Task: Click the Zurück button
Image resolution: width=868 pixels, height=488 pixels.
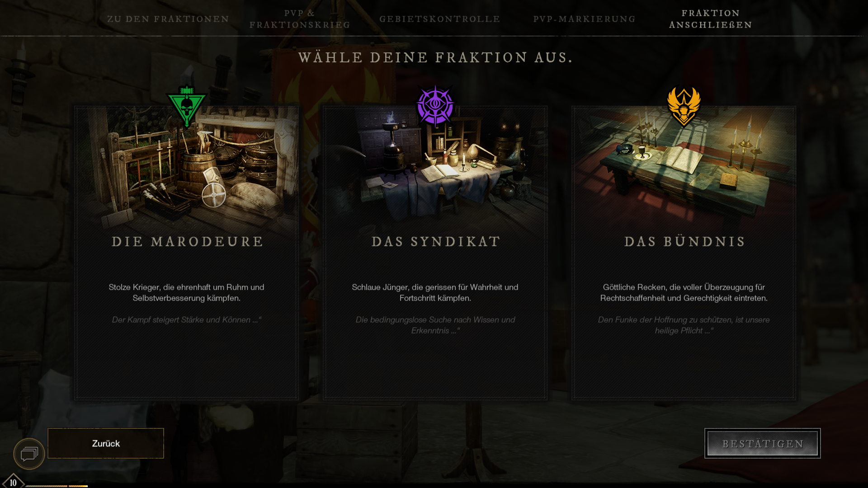Action: [106, 443]
